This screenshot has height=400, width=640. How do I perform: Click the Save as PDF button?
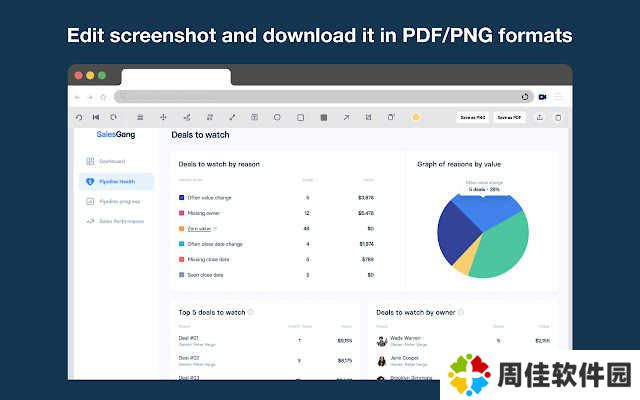(x=510, y=117)
